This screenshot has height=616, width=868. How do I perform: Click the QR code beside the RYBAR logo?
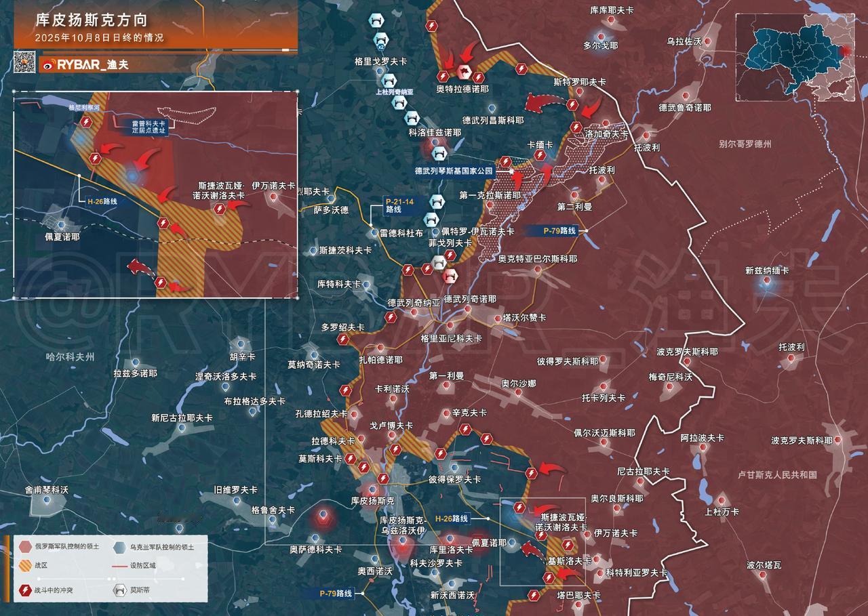25,63
